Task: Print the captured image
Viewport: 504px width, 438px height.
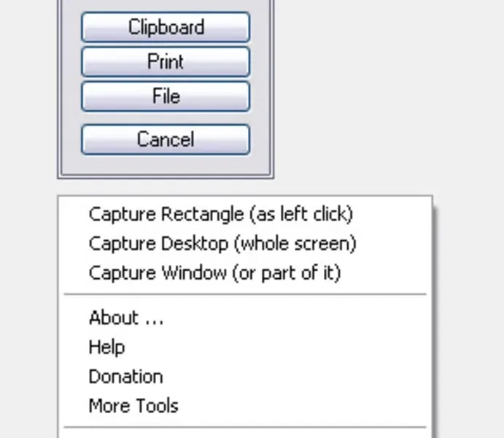Action: click(x=166, y=62)
